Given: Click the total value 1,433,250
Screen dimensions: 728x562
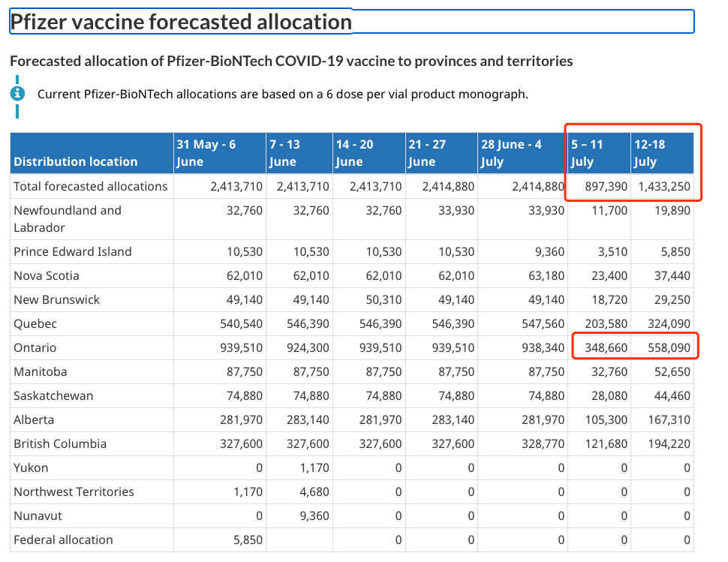Looking at the screenshot, I should coord(664,187).
